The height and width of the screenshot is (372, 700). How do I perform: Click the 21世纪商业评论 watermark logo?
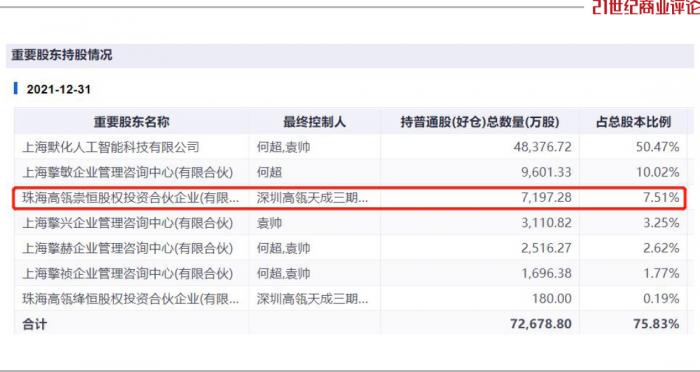[x=646, y=7]
